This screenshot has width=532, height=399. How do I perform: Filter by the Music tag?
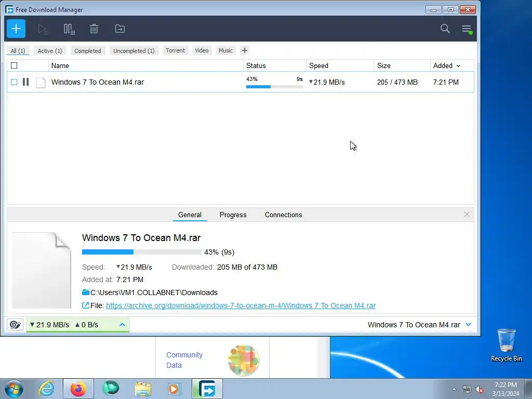[225, 50]
